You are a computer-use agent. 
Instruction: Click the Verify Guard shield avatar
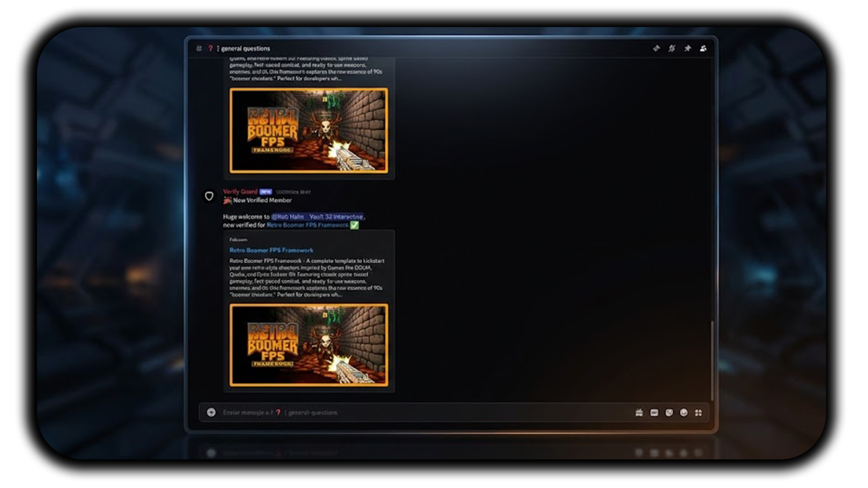coord(209,196)
